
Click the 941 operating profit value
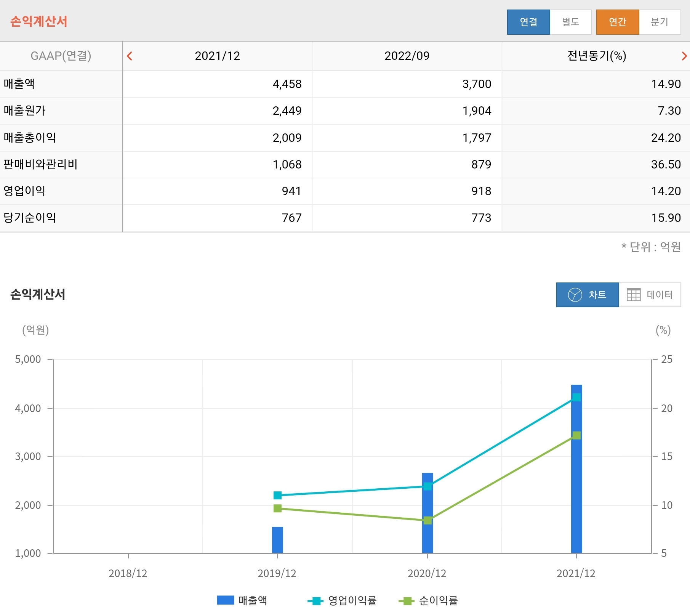click(x=291, y=191)
